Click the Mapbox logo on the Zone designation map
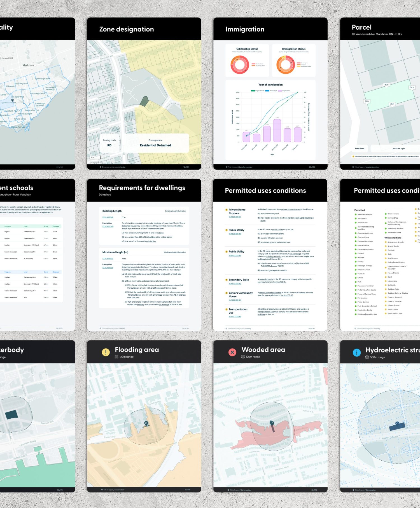 point(96,163)
